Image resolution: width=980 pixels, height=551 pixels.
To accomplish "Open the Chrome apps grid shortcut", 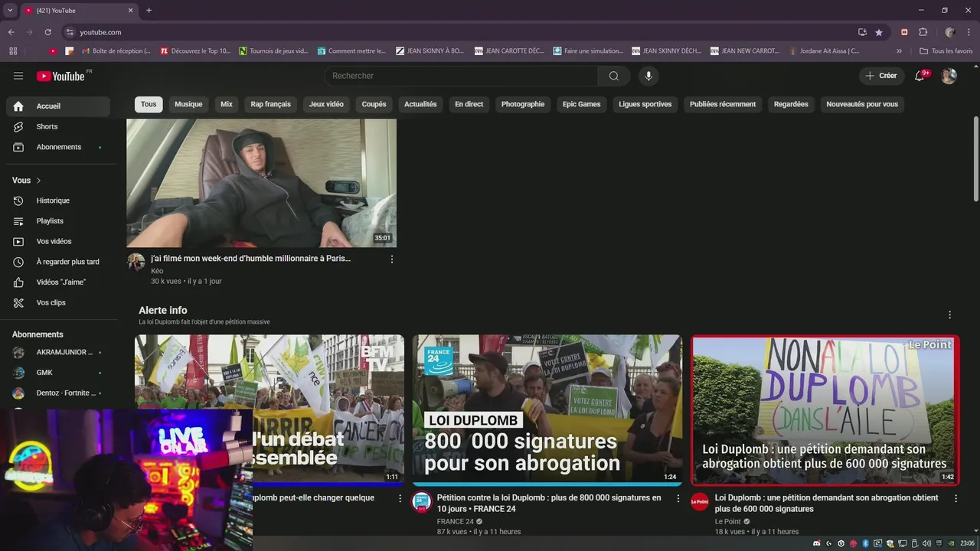I will [13, 51].
